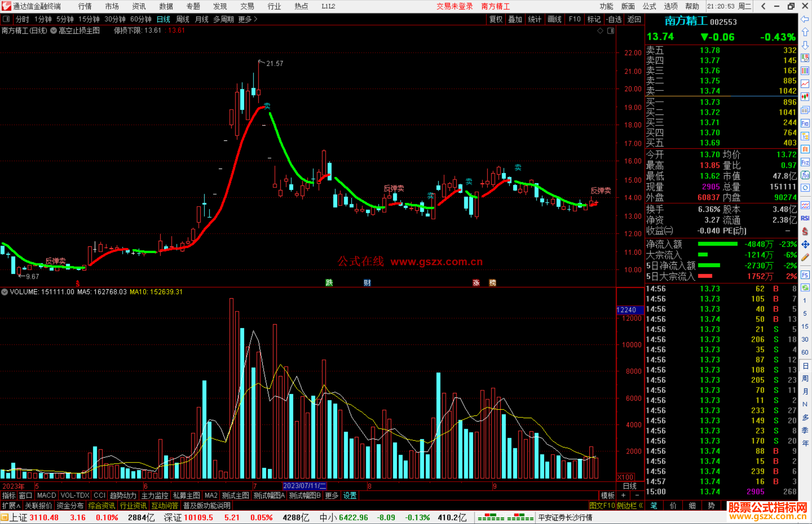The height and width of the screenshot is (524, 812).
Task: Open the 叠加 overlay option
Action: pyautogui.click(x=515, y=19)
